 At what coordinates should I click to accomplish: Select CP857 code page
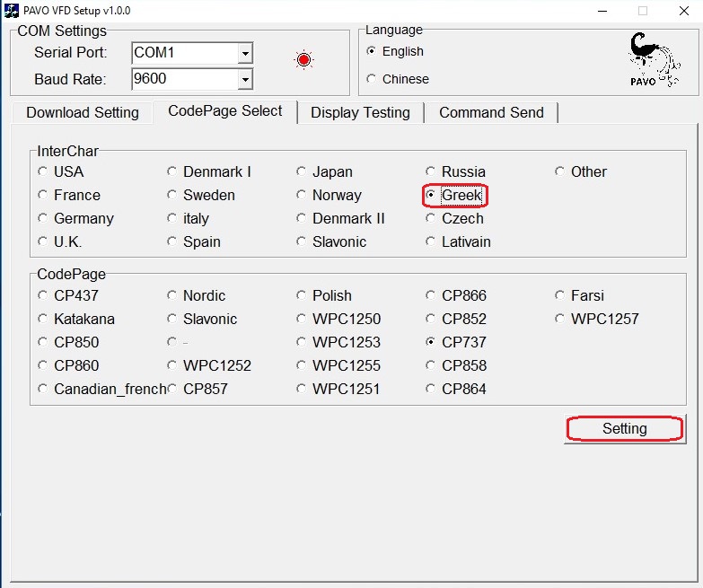(198, 389)
